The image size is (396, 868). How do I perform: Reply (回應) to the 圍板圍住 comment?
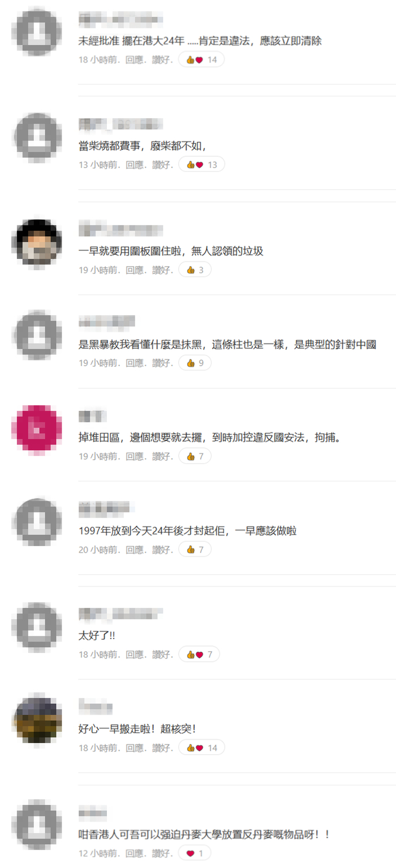136,270
